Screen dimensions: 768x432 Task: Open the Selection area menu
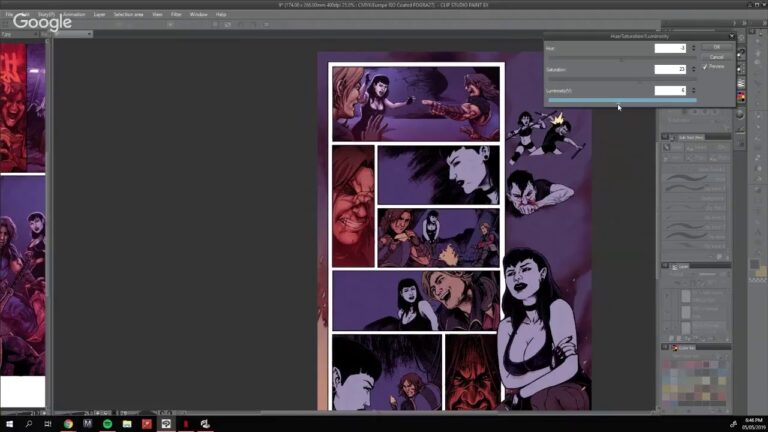128,15
